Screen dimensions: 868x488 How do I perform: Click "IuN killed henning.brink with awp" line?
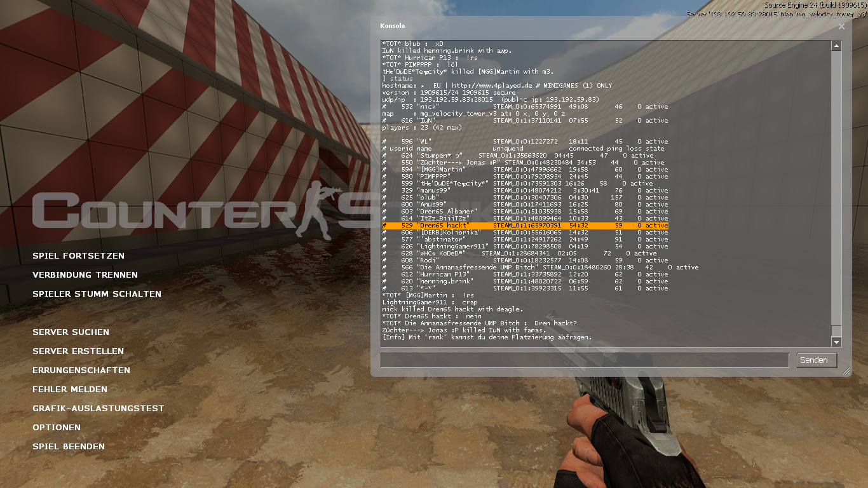tap(447, 51)
